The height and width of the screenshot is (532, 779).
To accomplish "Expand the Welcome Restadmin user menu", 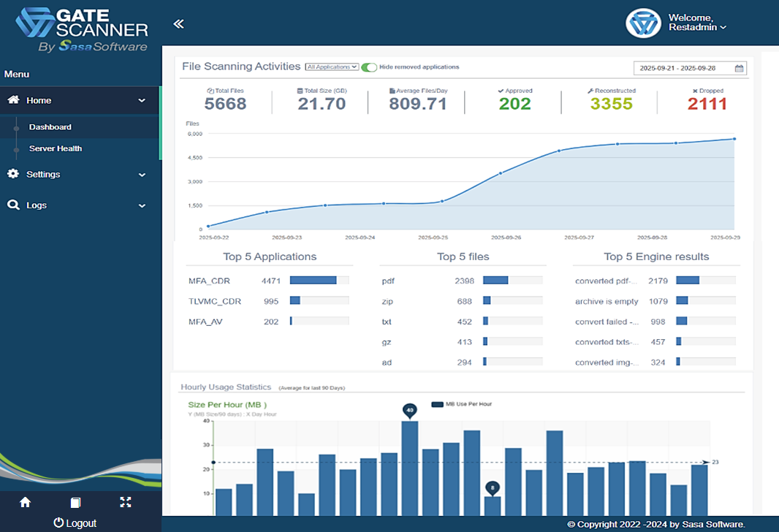I will coord(697,23).
